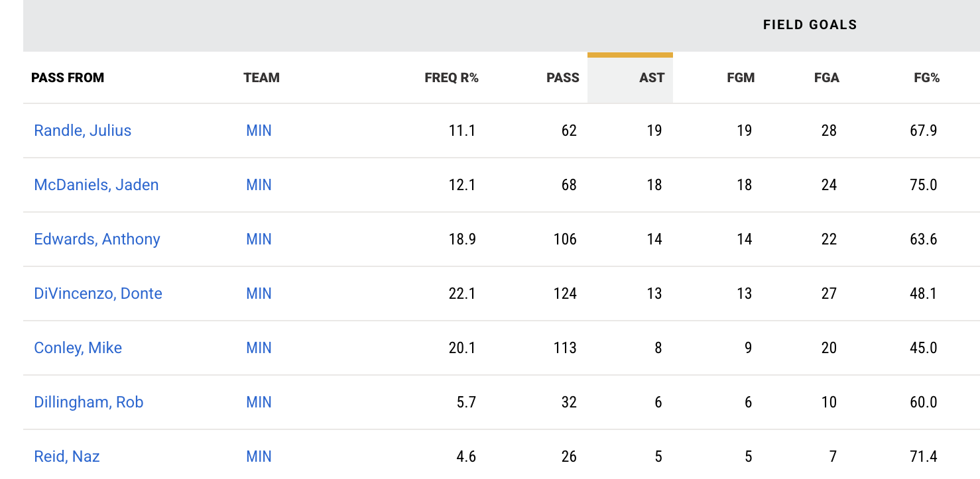Screen dimensions: 980x479
Task: Sort by PASS column header
Action: (x=562, y=78)
